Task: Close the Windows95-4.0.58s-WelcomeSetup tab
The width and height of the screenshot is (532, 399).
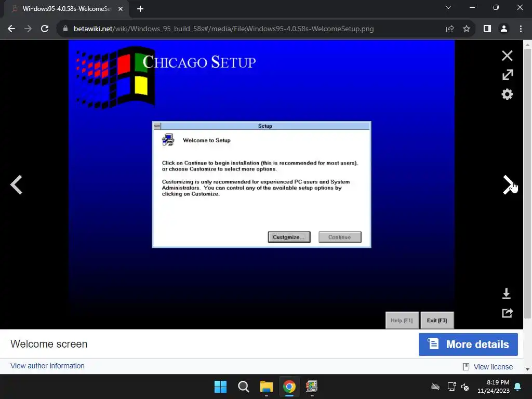Action: 121,9
